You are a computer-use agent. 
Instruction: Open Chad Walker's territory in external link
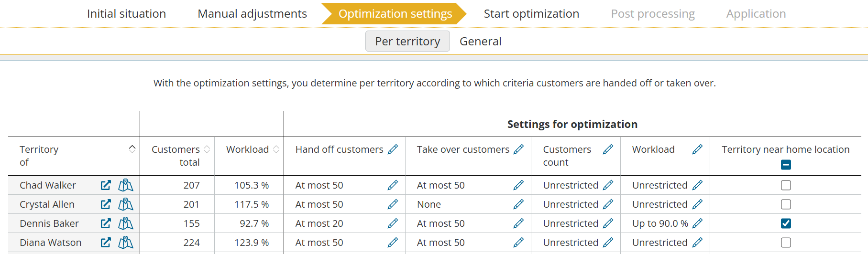click(x=106, y=185)
